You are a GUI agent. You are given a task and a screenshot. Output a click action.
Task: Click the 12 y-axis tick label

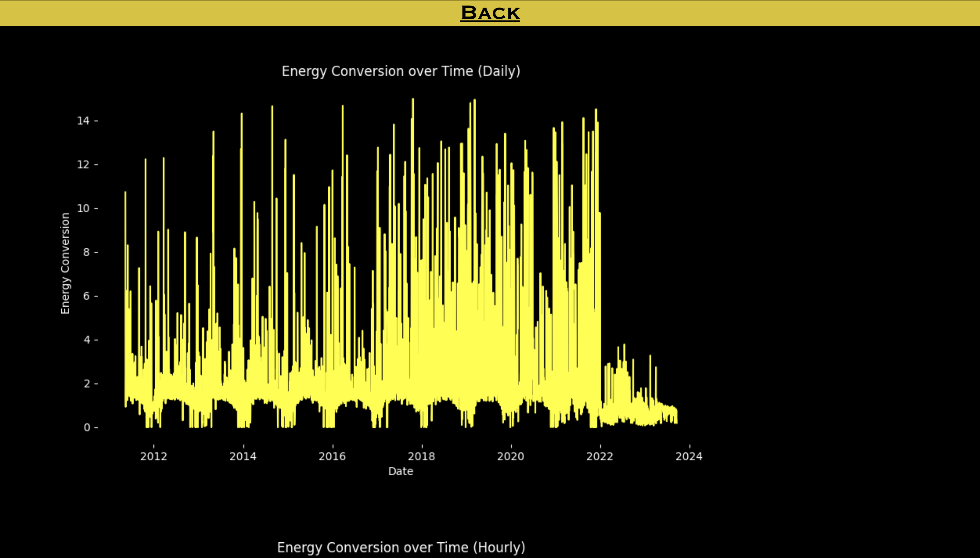coord(83,165)
